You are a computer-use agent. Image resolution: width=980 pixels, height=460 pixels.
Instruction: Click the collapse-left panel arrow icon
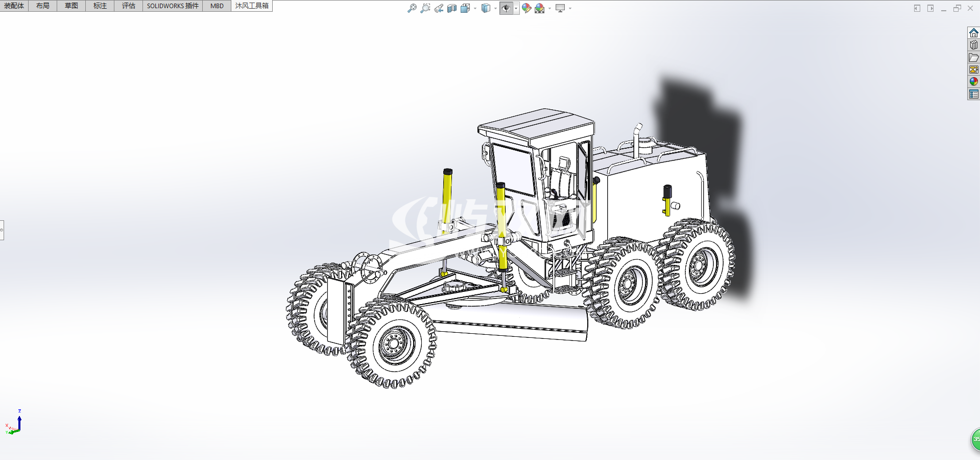pyautogui.click(x=917, y=8)
